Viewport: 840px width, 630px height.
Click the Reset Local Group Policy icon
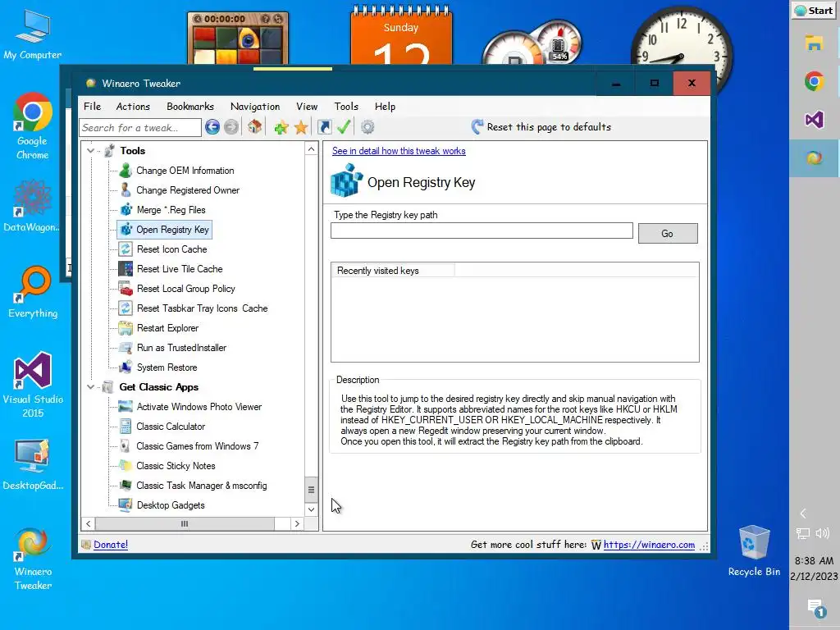(126, 289)
